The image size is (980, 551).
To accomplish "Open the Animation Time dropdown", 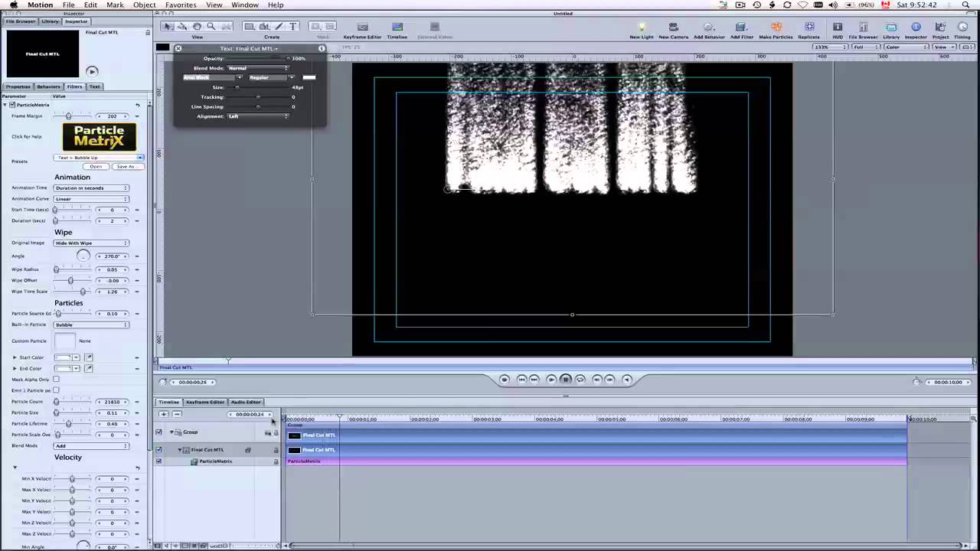I will [91, 187].
